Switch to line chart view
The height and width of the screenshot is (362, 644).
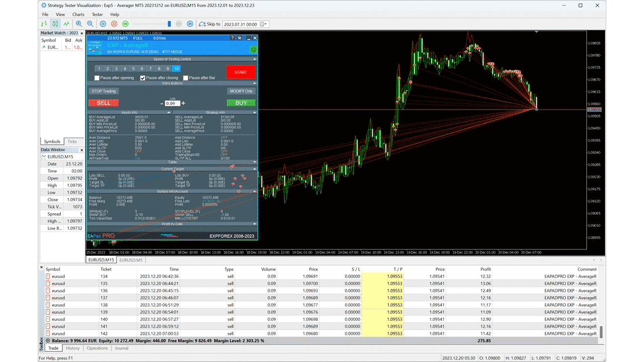click(x=66, y=24)
